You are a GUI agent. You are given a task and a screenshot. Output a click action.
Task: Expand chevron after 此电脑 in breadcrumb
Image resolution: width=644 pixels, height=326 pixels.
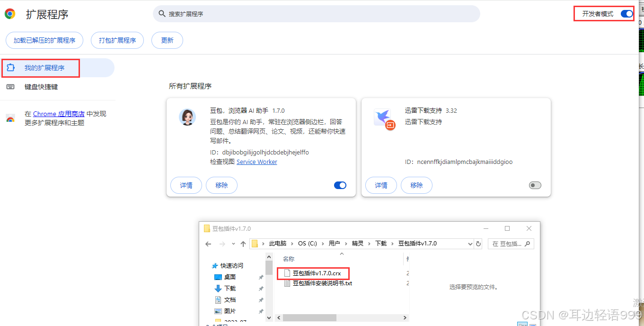(x=292, y=244)
